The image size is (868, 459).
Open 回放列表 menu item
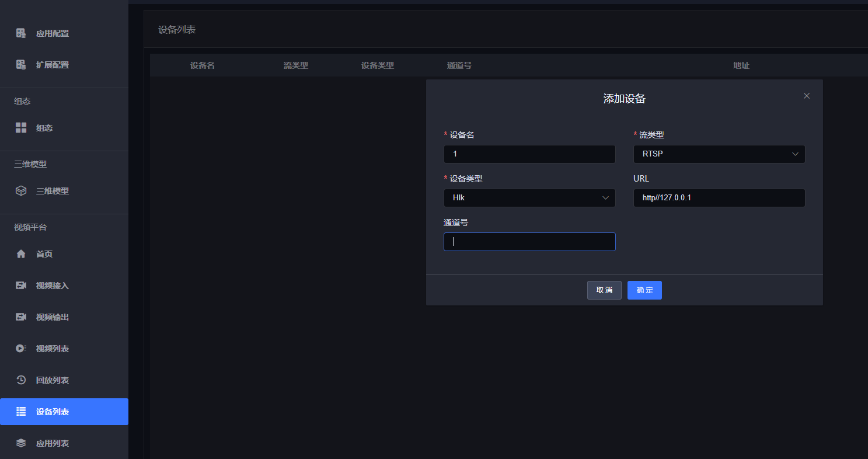pyautogui.click(x=64, y=380)
